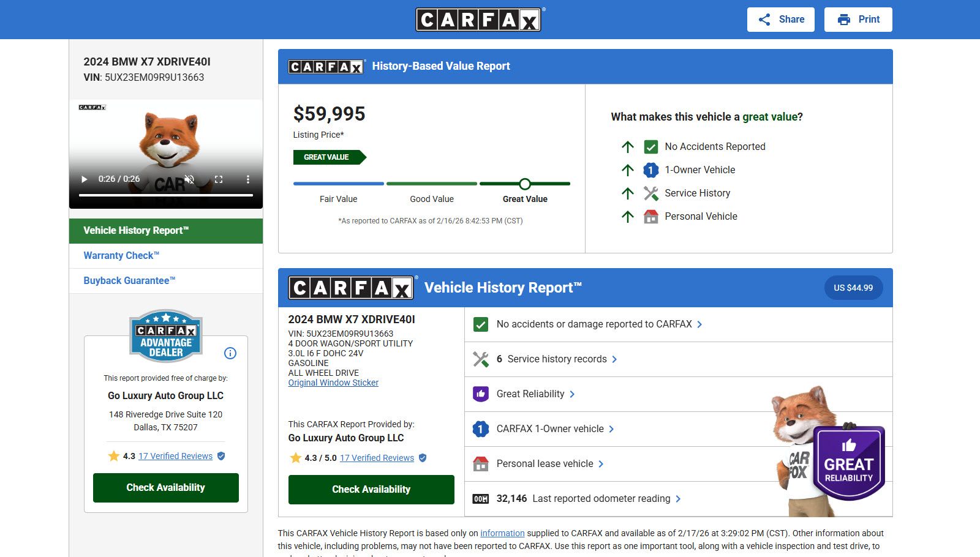The width and height of the screenshot is (980, 557).
Task: Open the Original Window Sticker link
Action: coord(333,383)
